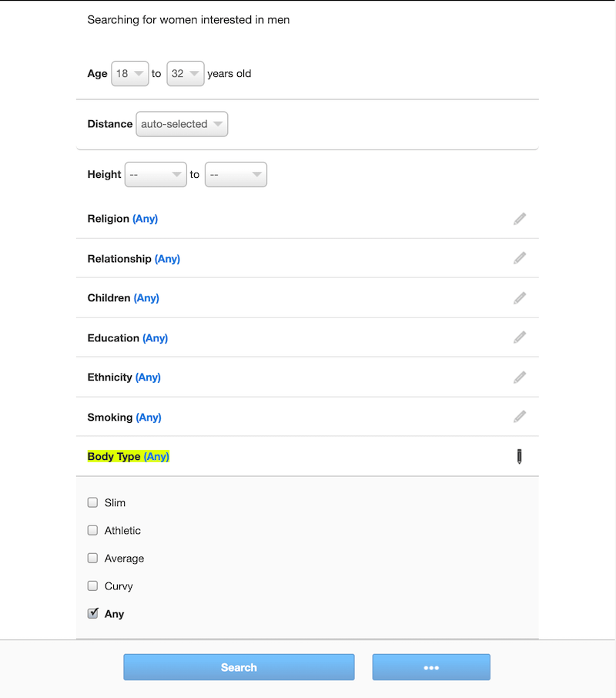Open the minimum Height dropdown

(x=156, y=175)
